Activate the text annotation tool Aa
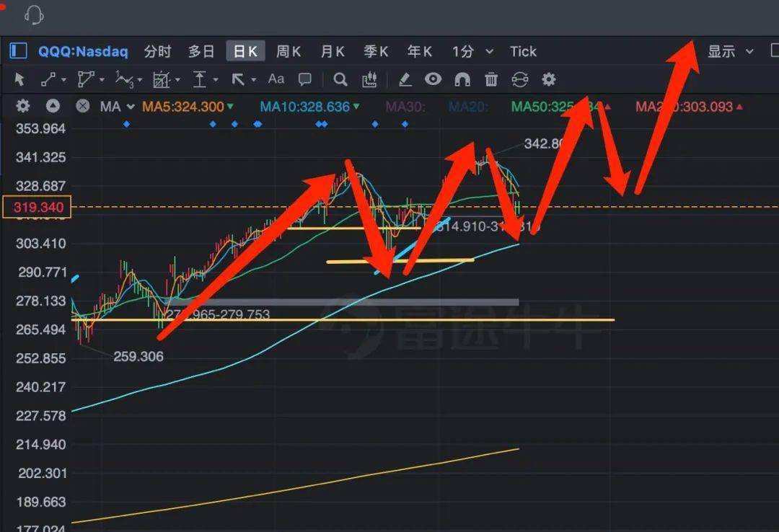 pyautogui.click(x=276, y=79)
